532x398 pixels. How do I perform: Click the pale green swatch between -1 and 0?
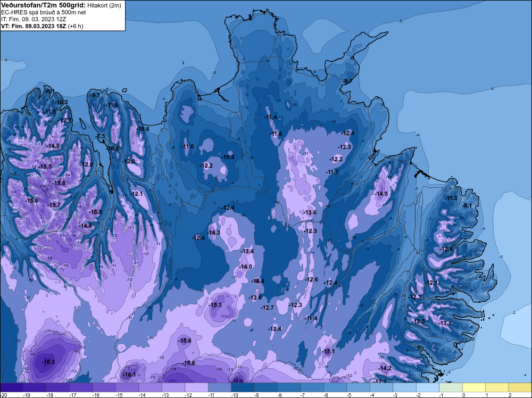[451, 387]
